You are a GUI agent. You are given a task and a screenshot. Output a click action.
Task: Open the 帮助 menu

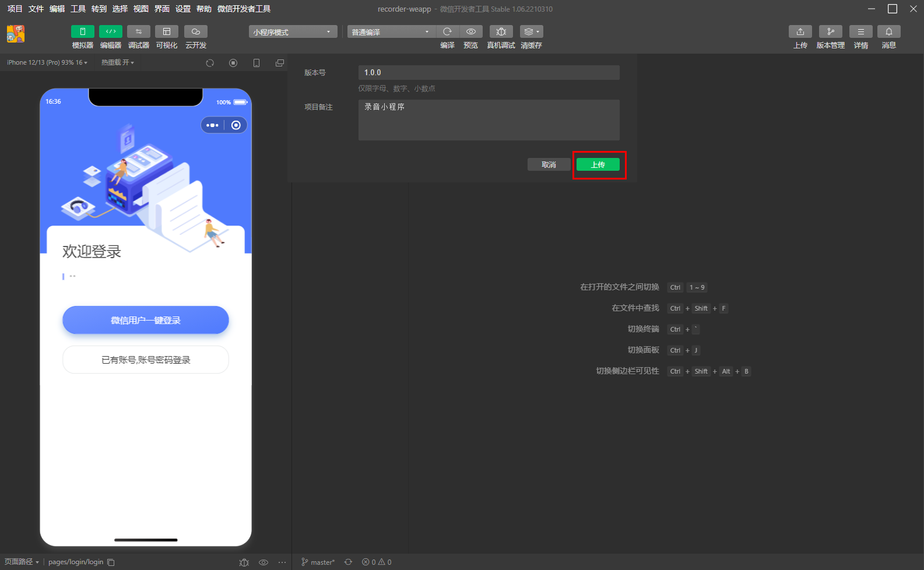tap(204, 9)
